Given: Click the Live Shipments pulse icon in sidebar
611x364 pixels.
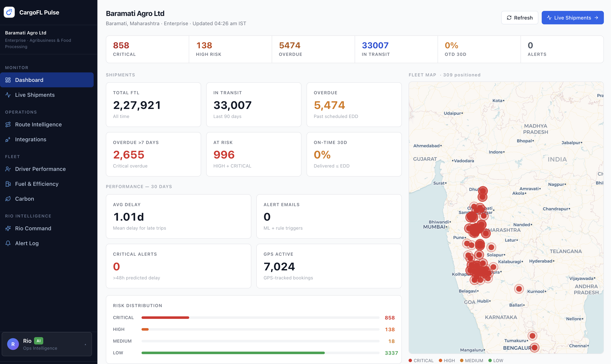Looking at the screenshot, I should coord(8,95).
